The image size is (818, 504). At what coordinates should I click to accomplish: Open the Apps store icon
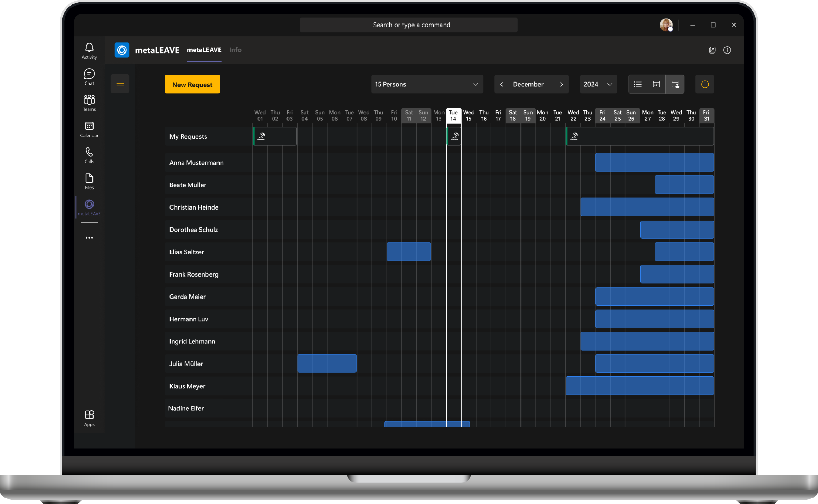pos(89,418)
